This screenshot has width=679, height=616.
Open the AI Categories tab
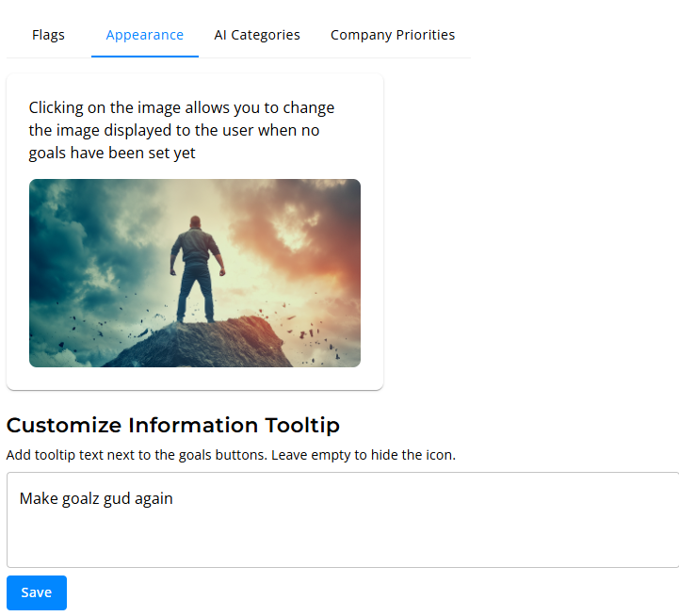[257, 35]
